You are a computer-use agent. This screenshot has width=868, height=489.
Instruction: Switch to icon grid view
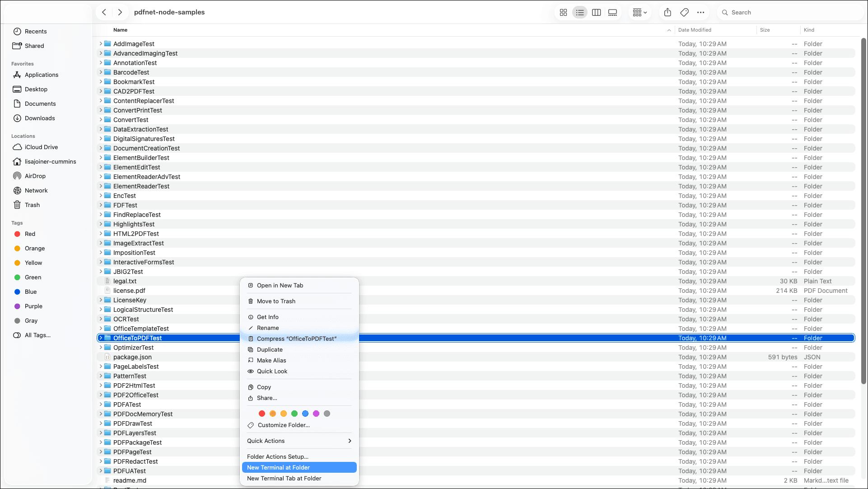coord(563,13)
